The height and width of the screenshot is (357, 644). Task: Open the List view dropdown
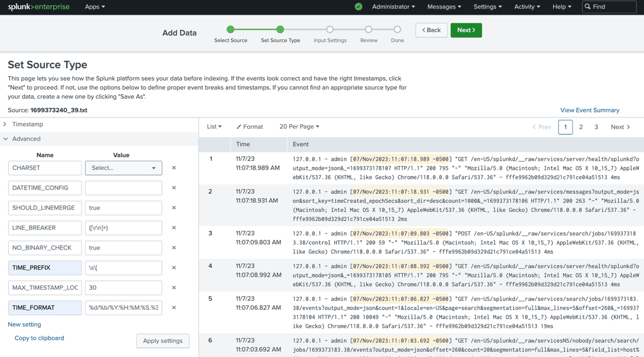coord(214,127)
